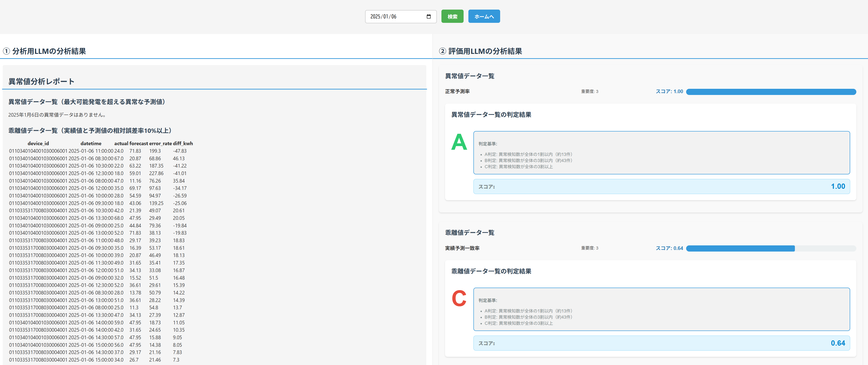Viewport: 868px width, 365px height.
Task: Click the 乖離値データ一覧の判定結果 heading
Action: pos(491,271)
